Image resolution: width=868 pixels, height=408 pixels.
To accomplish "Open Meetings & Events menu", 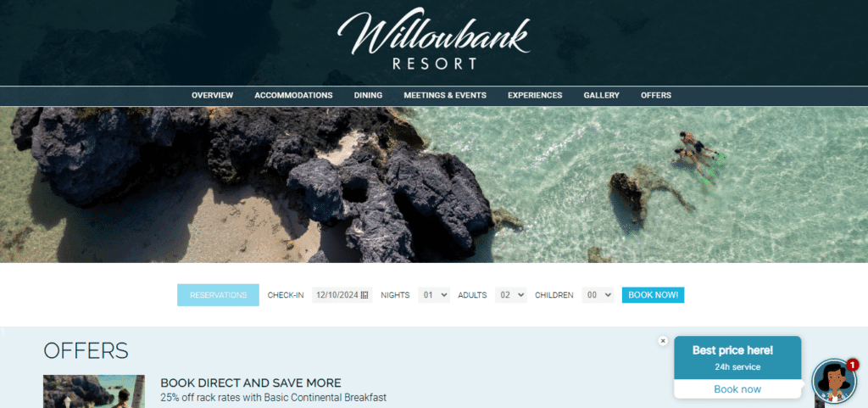I will (x=445, y=95).
